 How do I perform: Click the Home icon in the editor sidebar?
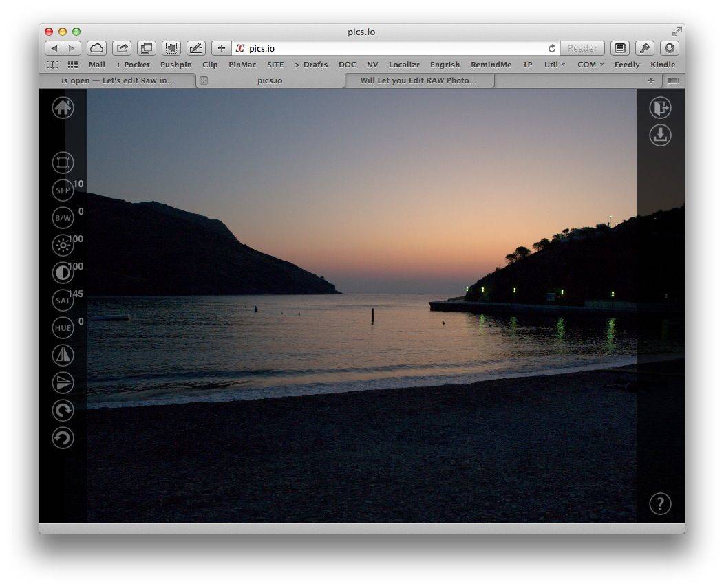coord(63,108)
